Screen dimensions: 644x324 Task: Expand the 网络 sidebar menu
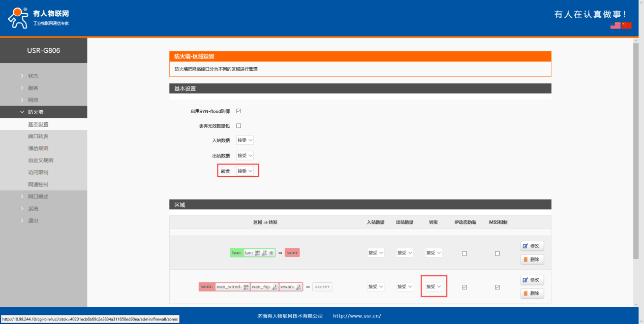pos(33,100)
